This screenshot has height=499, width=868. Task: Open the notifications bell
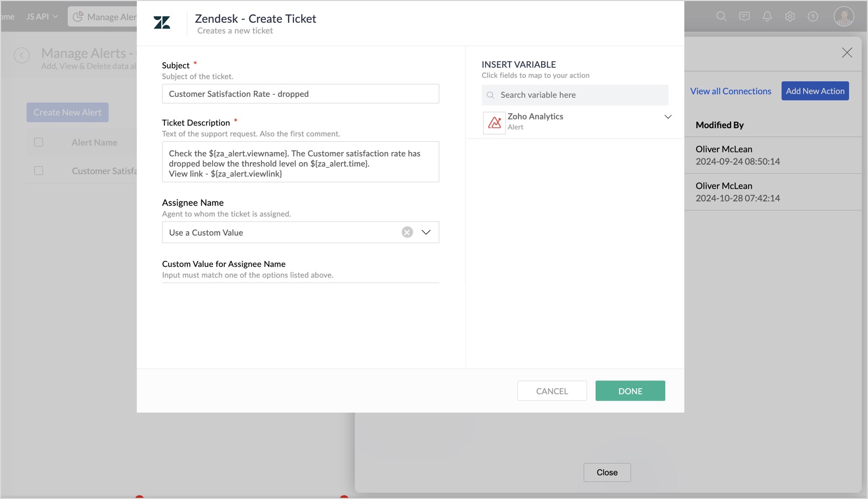click(x=767, y=16)
